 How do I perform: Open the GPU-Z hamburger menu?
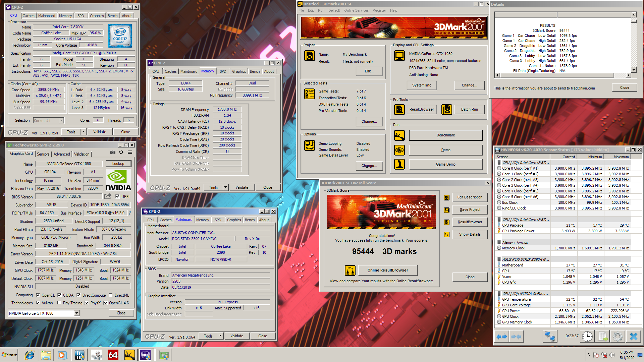130,152
